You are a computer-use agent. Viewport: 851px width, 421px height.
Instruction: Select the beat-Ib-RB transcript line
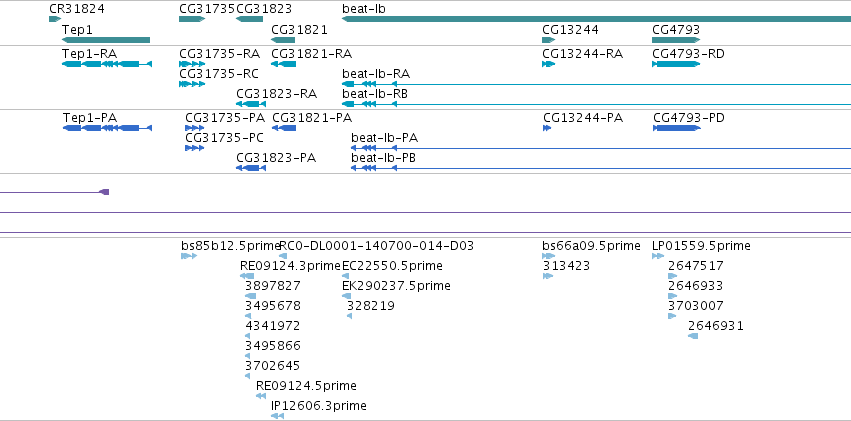(x=596, y=104)
